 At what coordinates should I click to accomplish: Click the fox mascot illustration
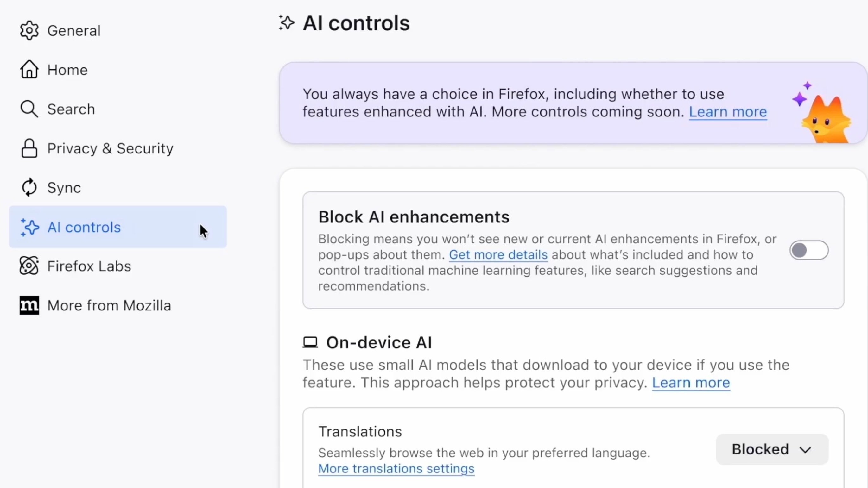coord(826,118)
